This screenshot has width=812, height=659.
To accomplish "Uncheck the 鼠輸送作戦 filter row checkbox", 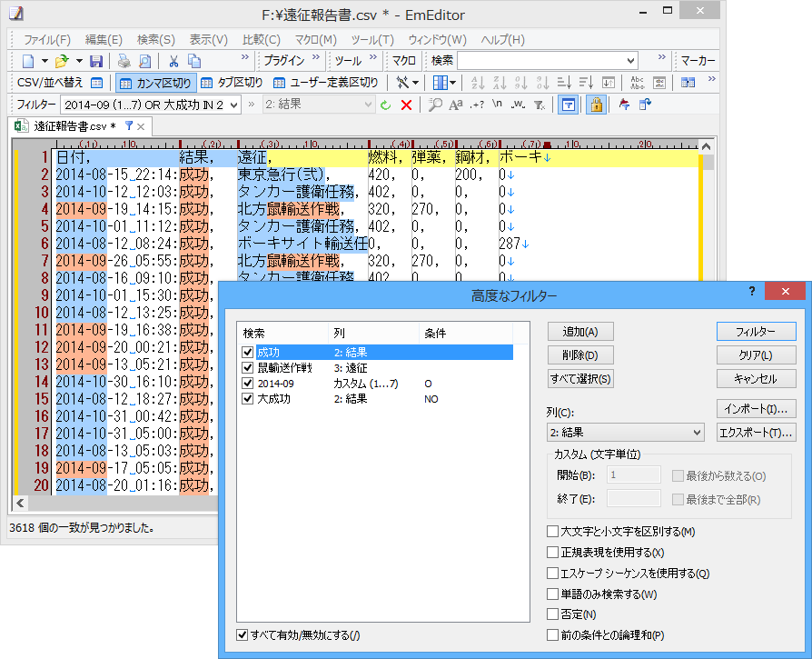I will (x=248, y=368).
